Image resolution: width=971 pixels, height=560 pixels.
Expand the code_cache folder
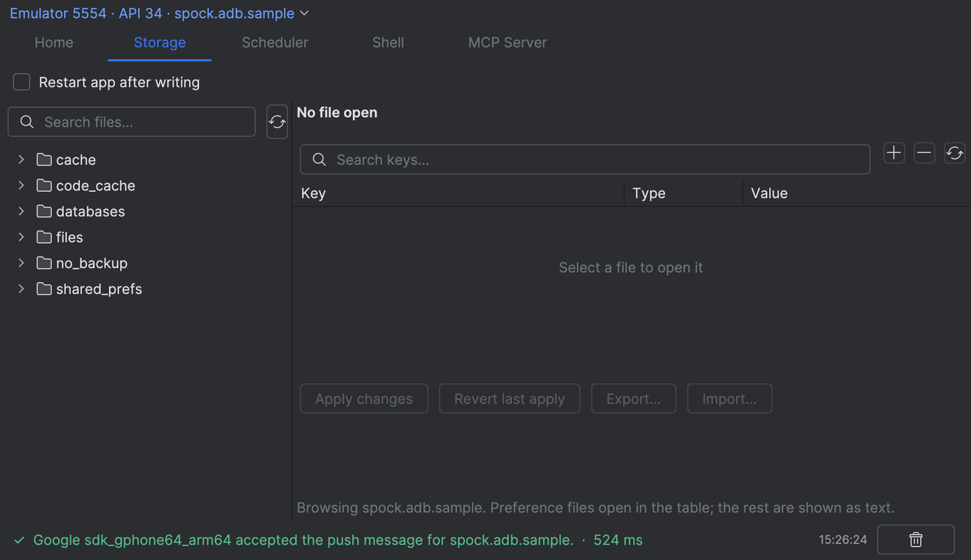pyautogui.click(x=22, y=185)
